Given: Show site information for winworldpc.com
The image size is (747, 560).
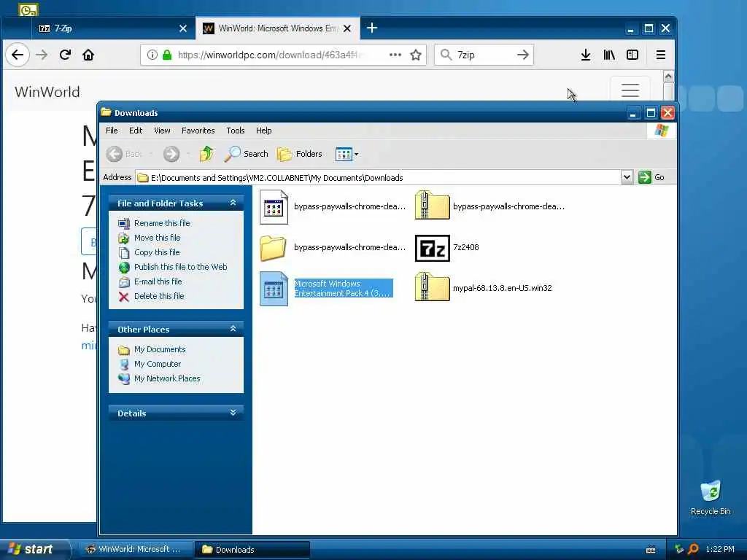Looking at the screenshot, I should (x=152, y=55).
